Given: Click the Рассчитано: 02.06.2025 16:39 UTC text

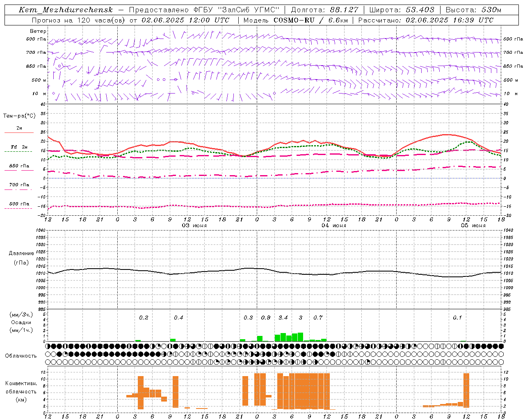Looking at the screenshot, I should pos(426,20).
